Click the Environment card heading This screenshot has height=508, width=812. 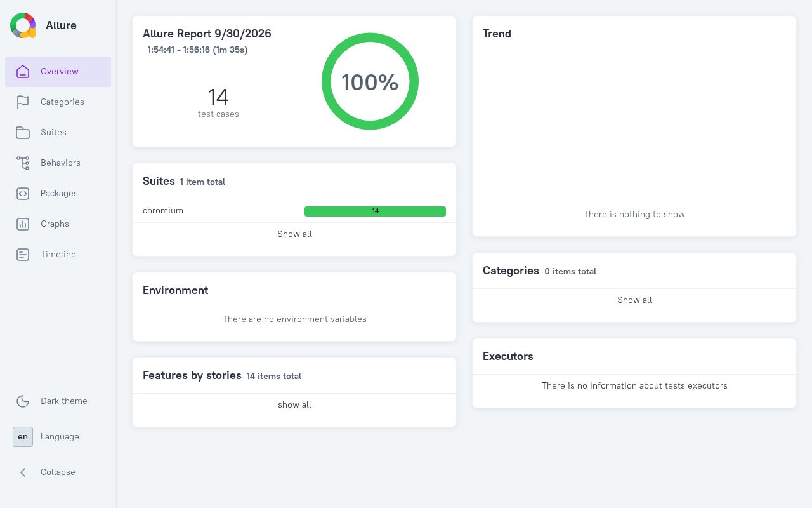(x=176, y=290)
